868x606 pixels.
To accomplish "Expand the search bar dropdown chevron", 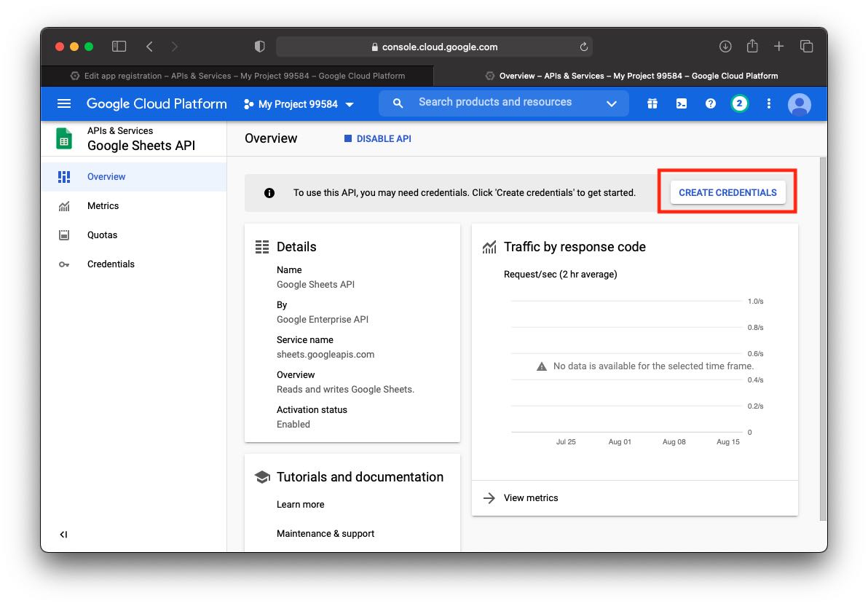I will 611,103.
